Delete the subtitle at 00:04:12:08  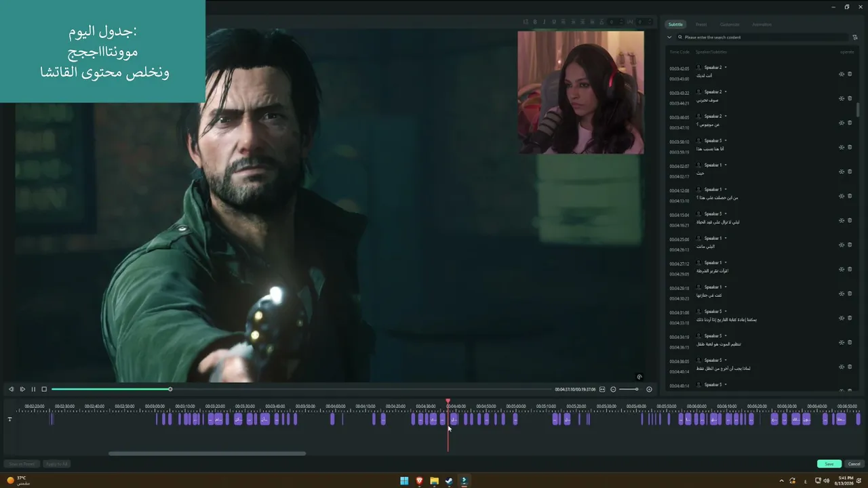click(x=850, y=196)
